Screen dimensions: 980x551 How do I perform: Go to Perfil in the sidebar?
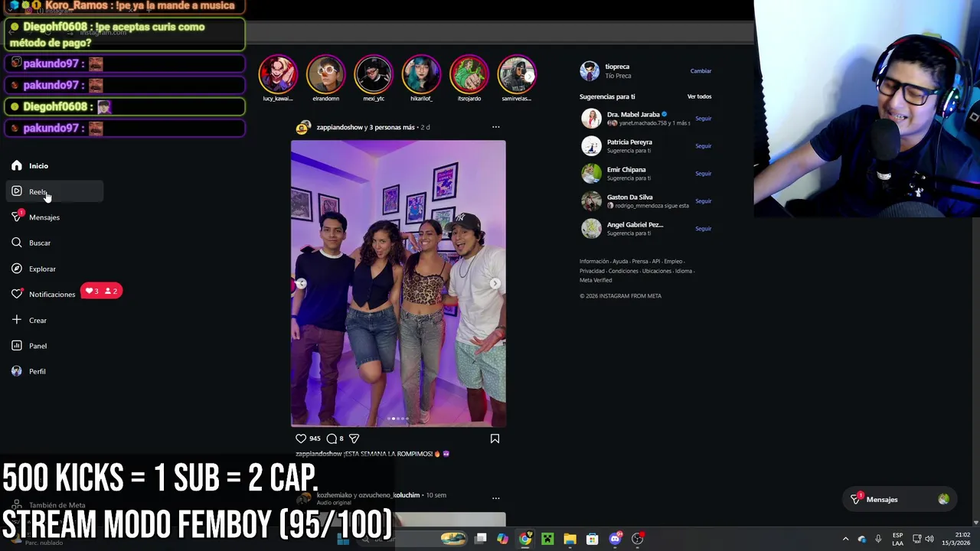(28, 371)
